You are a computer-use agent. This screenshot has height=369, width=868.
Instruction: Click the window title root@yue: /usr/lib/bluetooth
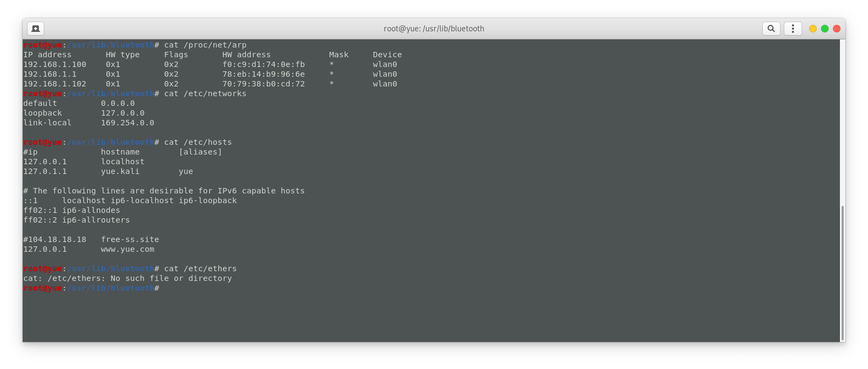434,29
